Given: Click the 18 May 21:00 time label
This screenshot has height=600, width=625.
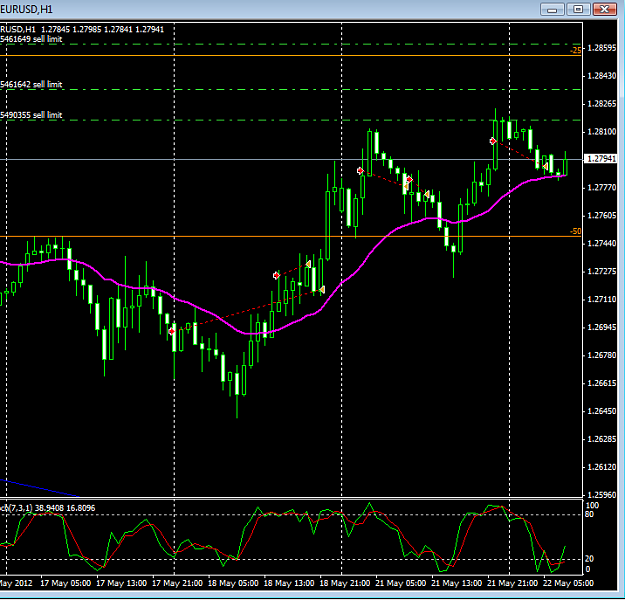Looking at the screenshot, I should click(x=345, y=583).
